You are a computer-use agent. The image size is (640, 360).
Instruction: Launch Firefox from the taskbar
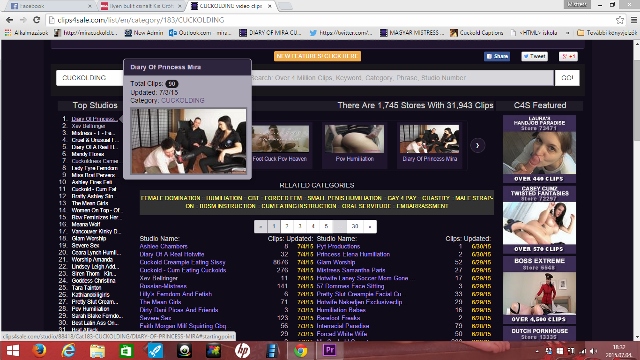[x=39, y=351]
